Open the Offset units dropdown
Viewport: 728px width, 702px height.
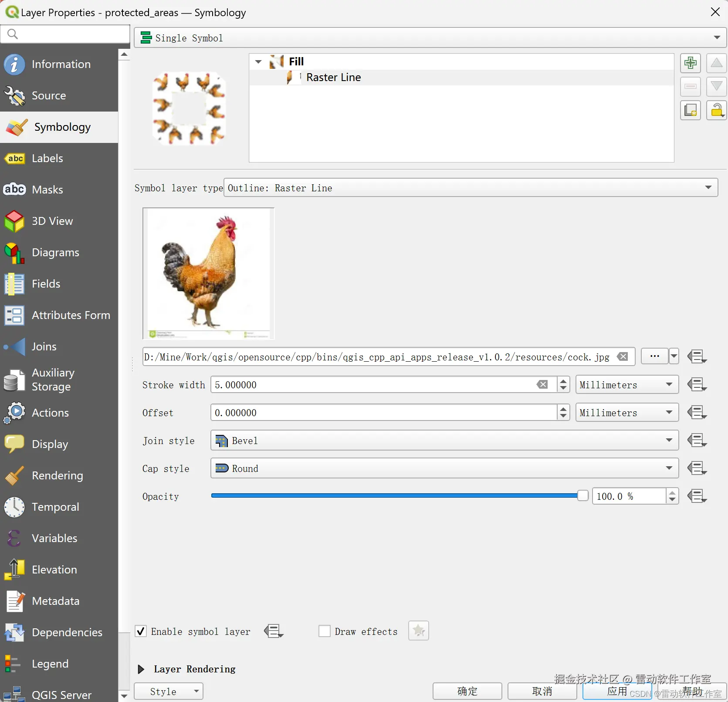click(x=627, y=413)
